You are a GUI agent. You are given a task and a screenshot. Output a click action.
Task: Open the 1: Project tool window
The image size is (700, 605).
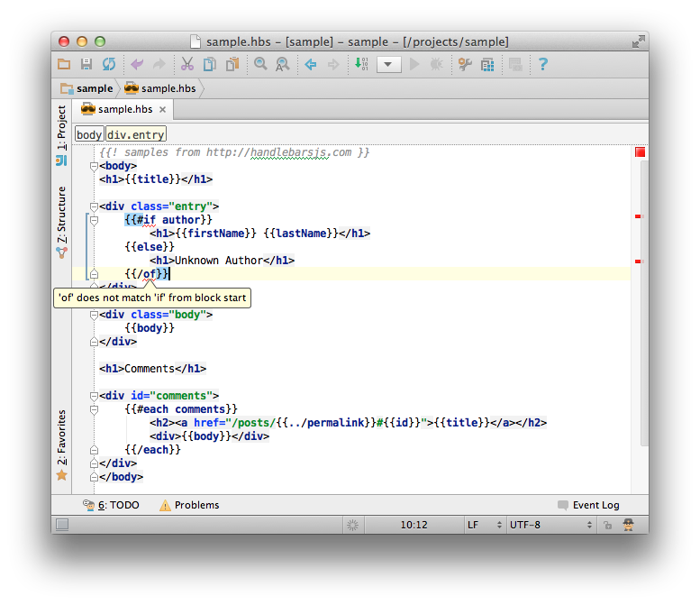61,134
